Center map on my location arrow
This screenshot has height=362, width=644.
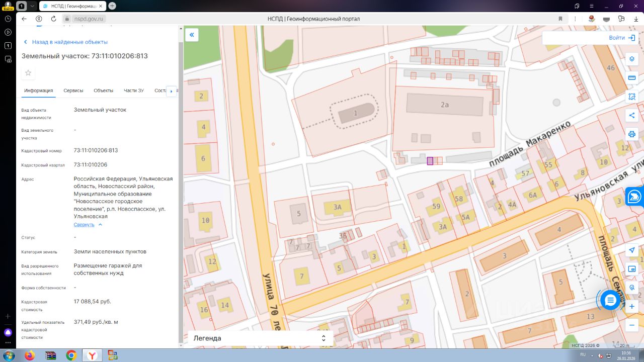(x=632, y=250)
